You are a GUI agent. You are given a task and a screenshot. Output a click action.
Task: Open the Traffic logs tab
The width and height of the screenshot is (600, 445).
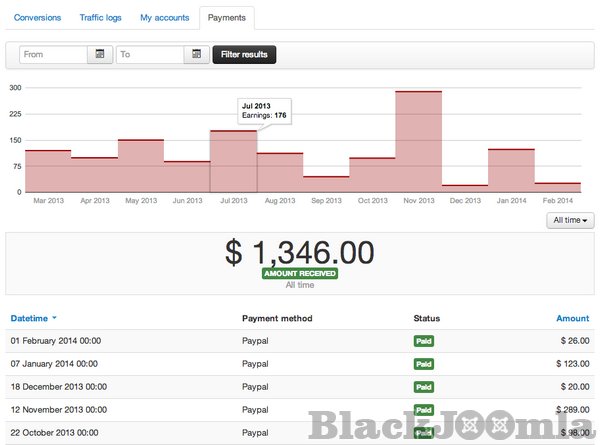(99, 18)
